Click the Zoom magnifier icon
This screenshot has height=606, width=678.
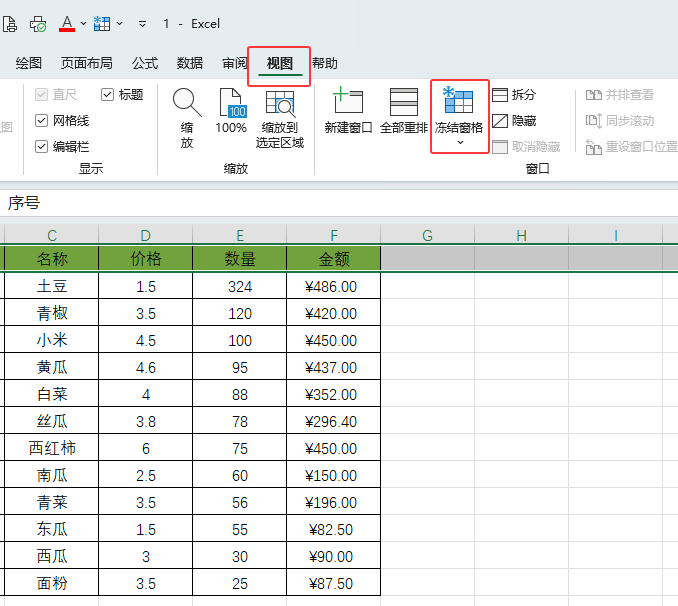[x=187, y=103]
